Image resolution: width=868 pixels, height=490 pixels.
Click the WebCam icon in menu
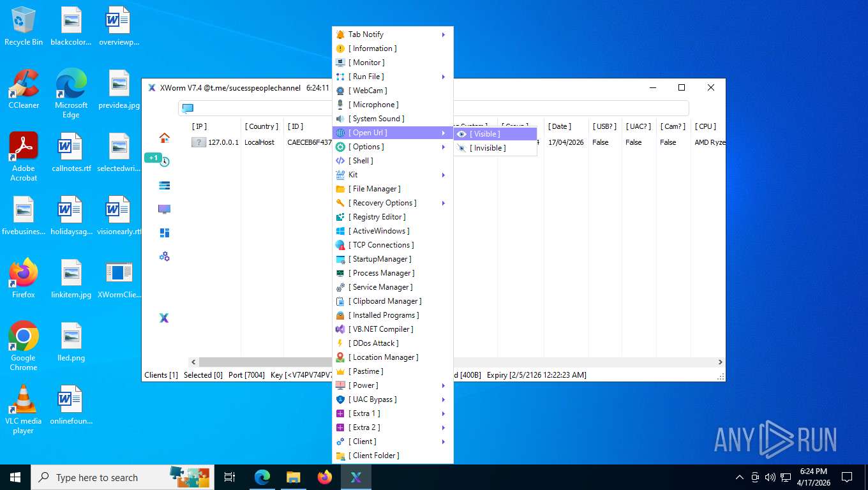coord(340,91)
